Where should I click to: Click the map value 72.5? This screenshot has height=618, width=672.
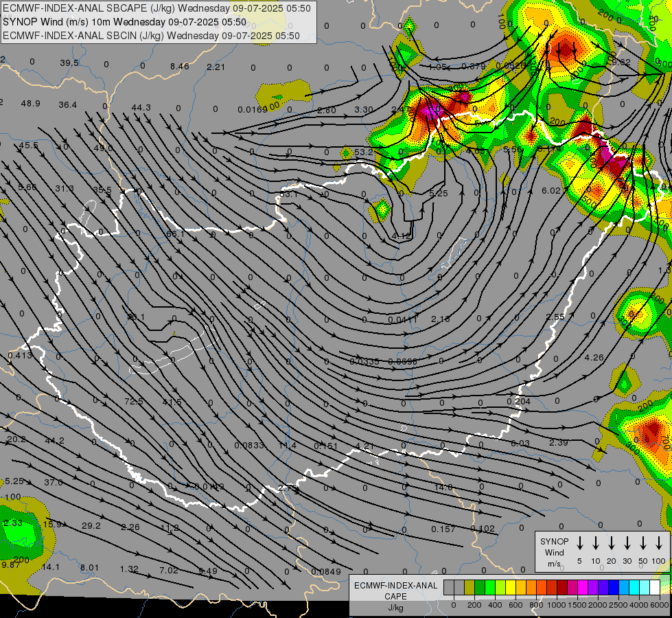[134, 402]
